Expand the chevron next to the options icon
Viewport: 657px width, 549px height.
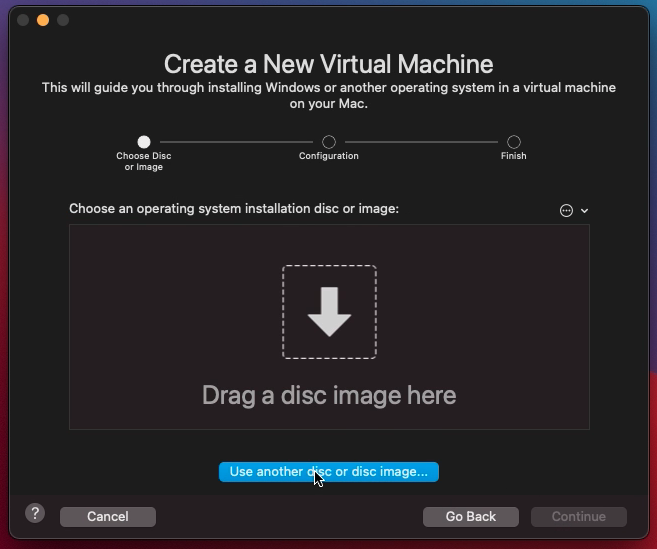click(x=585, y=211)
